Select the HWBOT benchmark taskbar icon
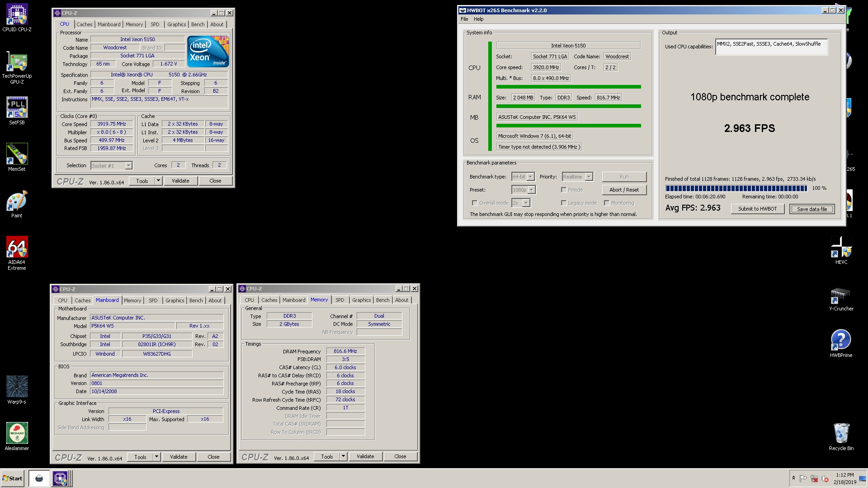868x488 pixels. pos(39,478)
